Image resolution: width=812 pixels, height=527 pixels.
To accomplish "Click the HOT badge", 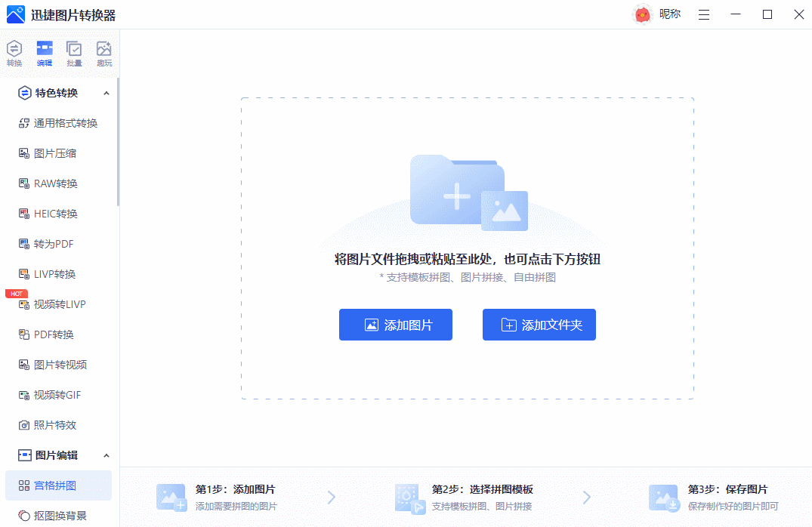I will 16,294.
